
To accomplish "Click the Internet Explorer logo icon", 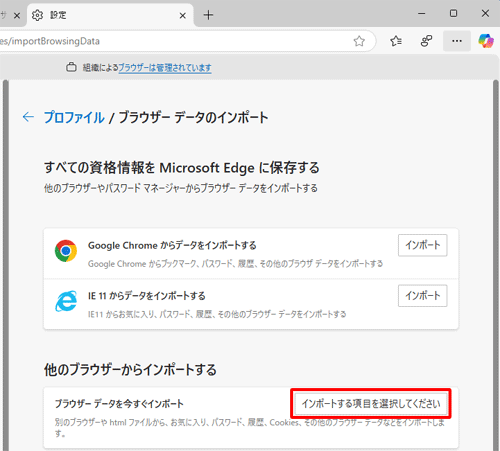I will coord(66,301).
